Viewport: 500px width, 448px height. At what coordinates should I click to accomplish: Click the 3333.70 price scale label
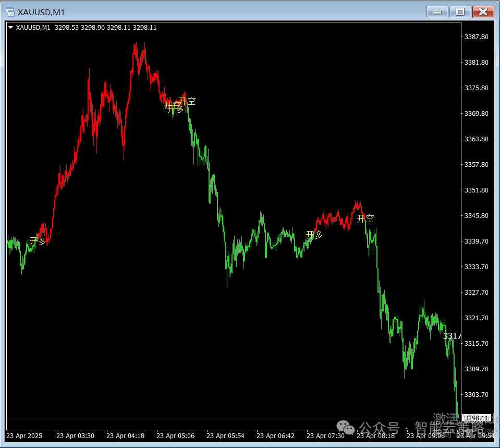pos(476,267)
